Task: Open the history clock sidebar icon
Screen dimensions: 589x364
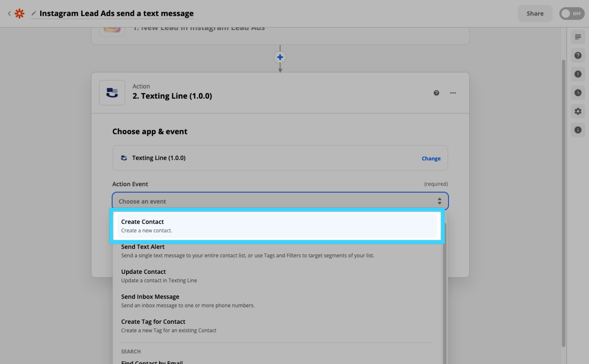Action: (578, 93)
